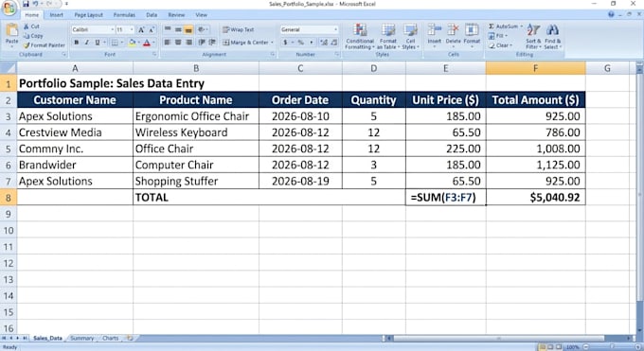
Task: Apply percent style formatting
Action: tap(301, 43)
